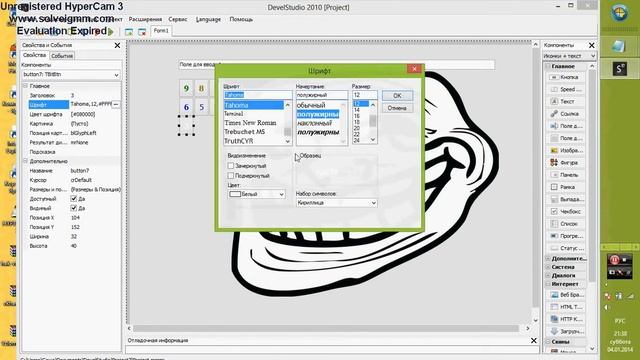Select the Панель component
This screenshot has width=640, height=360.
point(565,175)
